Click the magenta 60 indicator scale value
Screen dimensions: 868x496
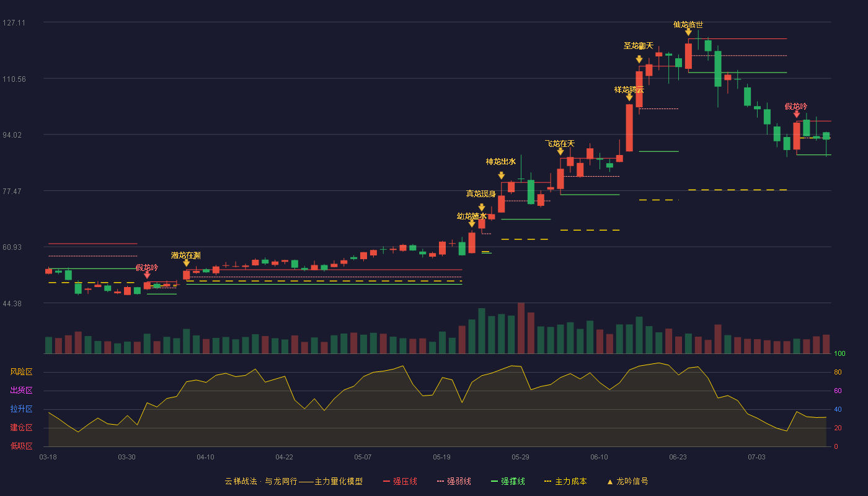tap(838, 391)
